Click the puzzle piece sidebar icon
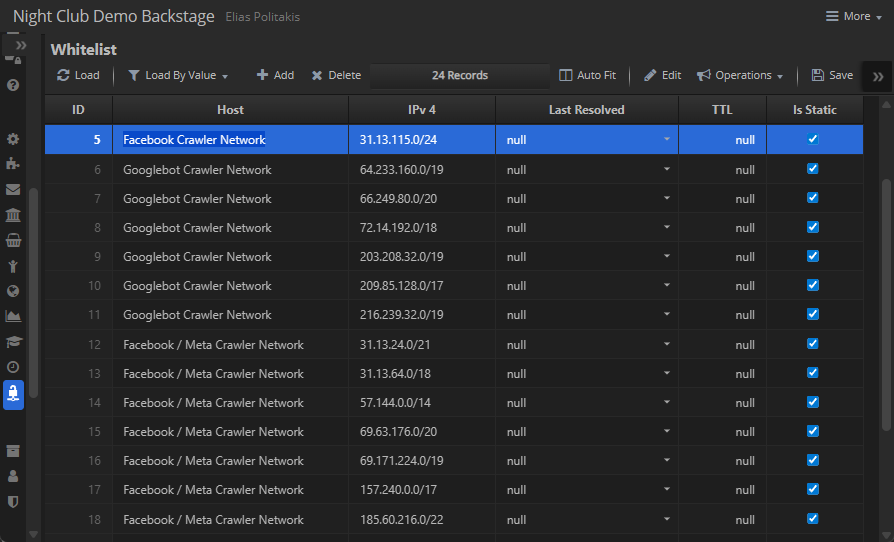 [x=13, y=164]
